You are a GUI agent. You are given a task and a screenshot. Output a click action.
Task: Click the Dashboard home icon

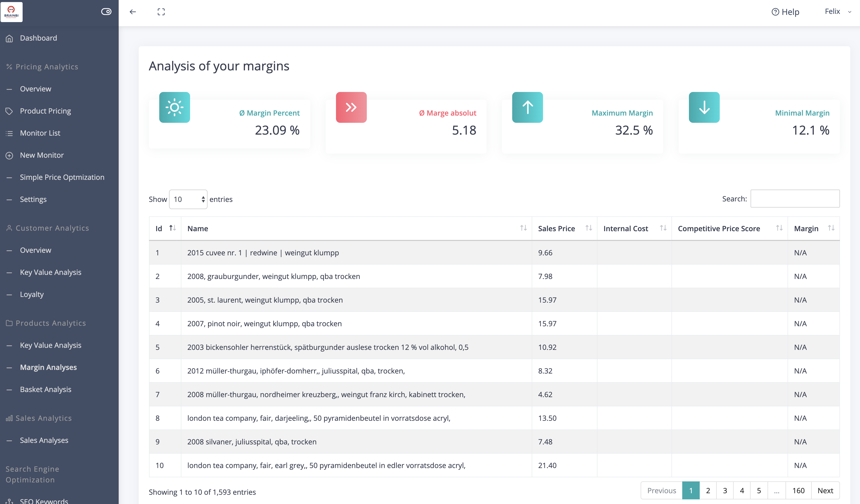(x=10, y=38)
